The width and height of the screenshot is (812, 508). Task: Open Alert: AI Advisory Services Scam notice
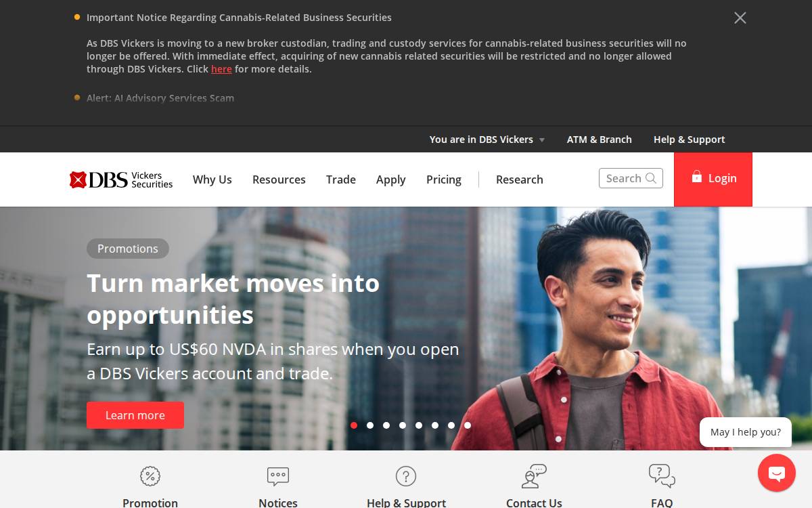160,98
